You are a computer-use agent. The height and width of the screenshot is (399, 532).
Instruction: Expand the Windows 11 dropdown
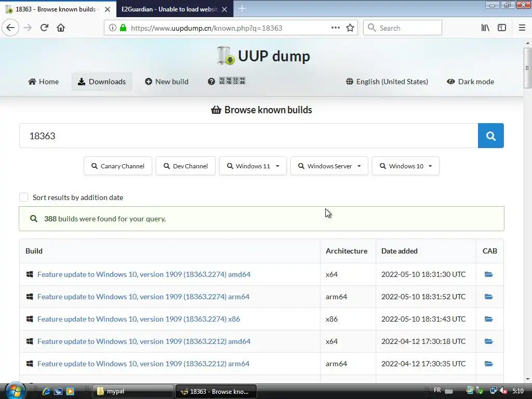point(253,166)
